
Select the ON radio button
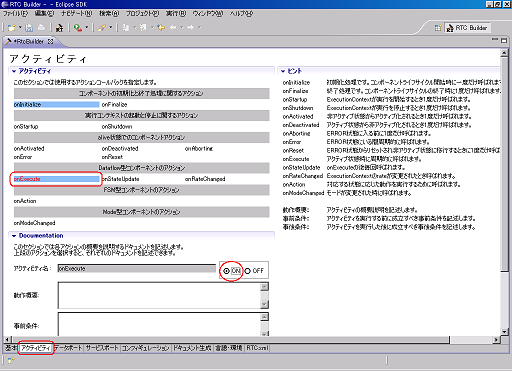[227, 271]
